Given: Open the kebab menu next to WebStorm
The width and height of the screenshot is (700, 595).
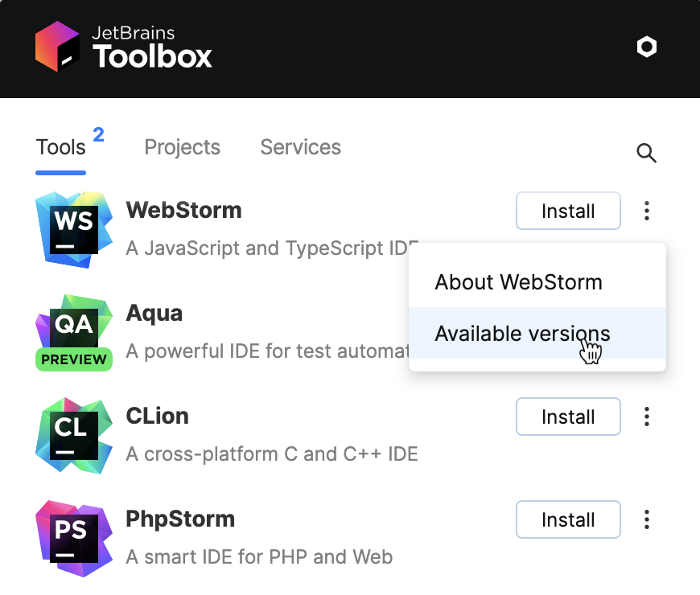Looking at the screenshot, I should (646, 211).
